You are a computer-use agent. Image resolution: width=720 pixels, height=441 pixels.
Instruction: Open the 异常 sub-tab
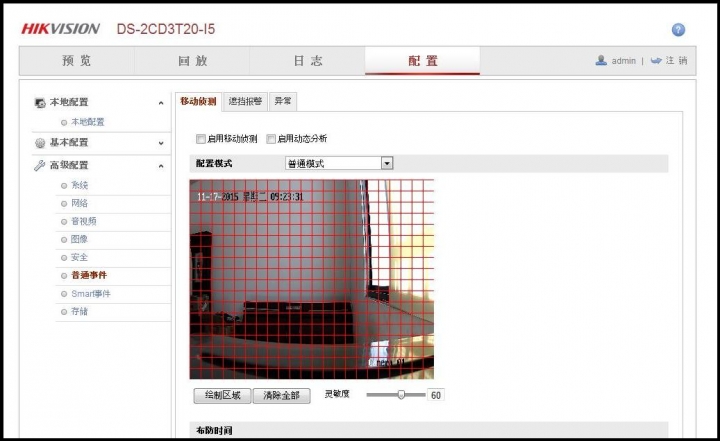pyautogui.click(x=283, y=102)
